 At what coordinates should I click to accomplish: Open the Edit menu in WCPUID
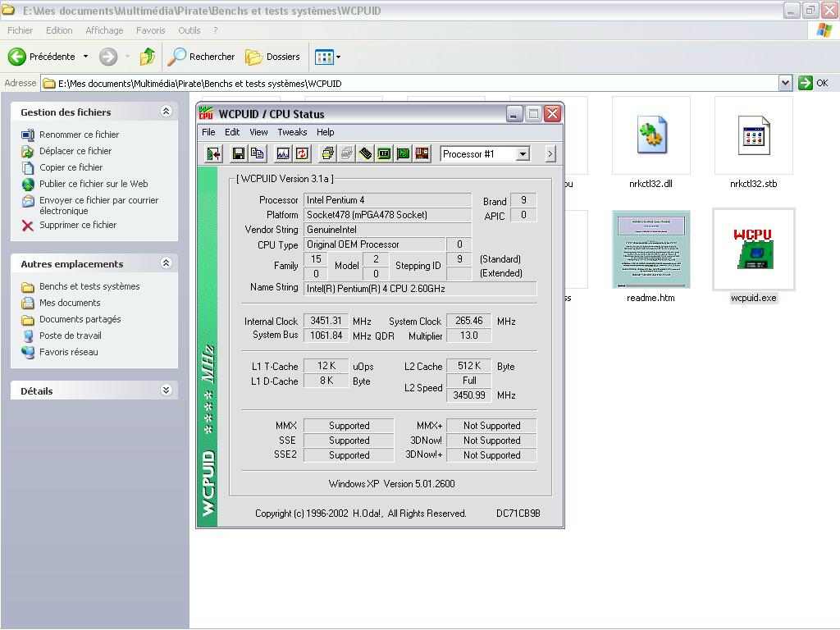232,132
